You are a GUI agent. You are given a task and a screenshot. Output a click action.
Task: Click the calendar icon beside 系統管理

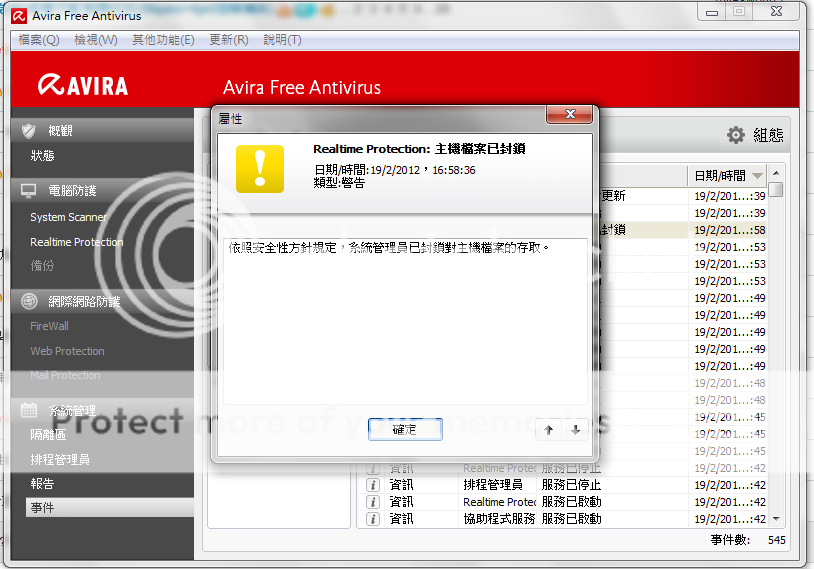coord(29,410)
